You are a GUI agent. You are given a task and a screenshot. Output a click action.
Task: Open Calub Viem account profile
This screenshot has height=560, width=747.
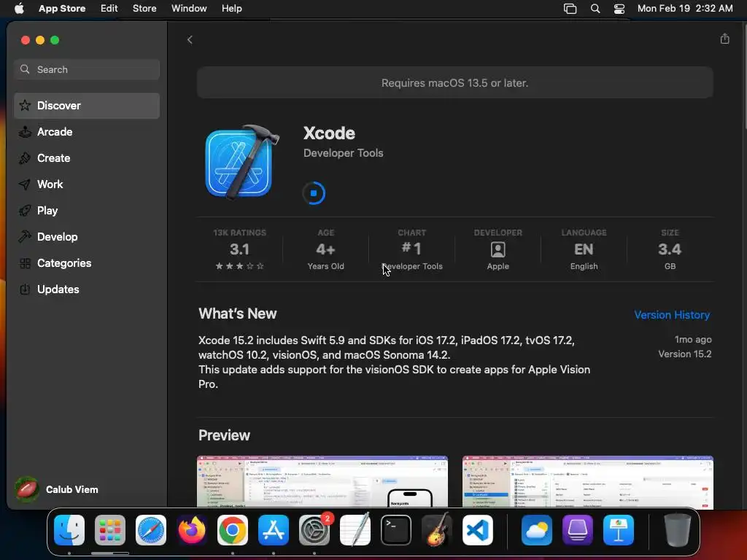[x=56, y=489]
